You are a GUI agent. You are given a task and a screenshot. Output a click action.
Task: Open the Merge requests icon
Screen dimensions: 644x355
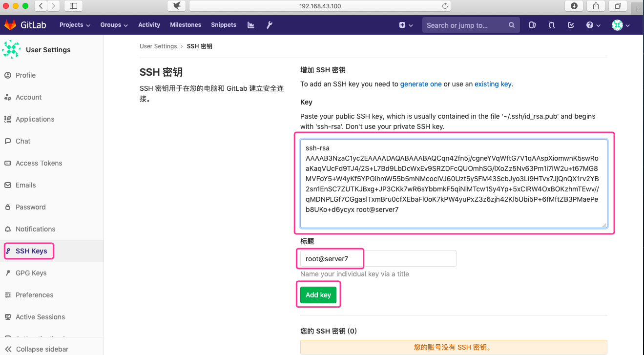(552, 25)
